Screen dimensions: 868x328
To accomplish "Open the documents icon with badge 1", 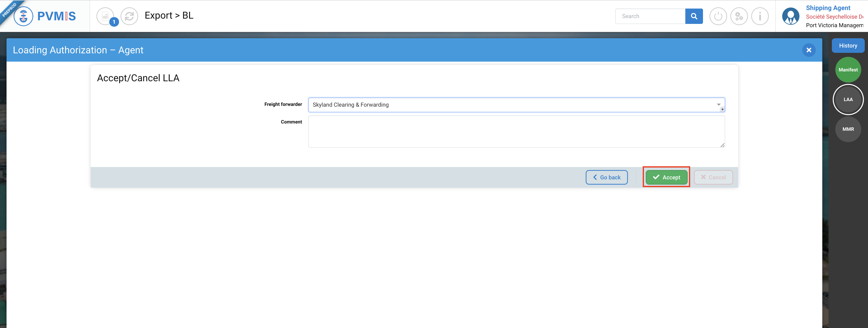I will 105,16.
